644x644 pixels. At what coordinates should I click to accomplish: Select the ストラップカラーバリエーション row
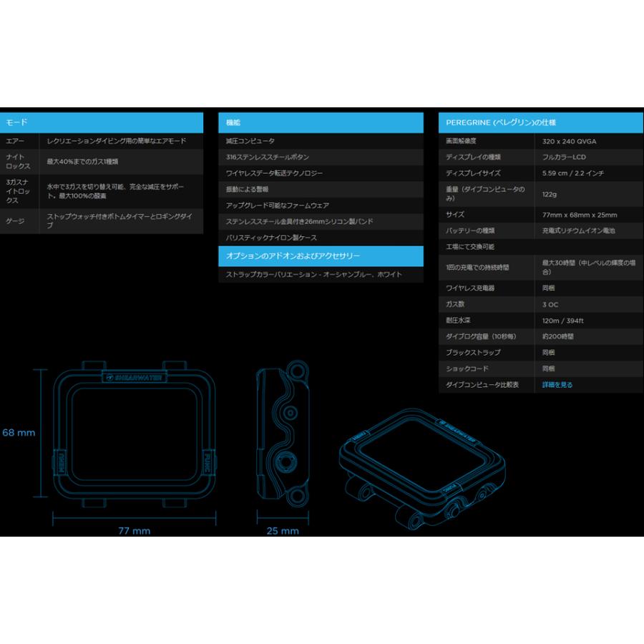click(321, 274)
